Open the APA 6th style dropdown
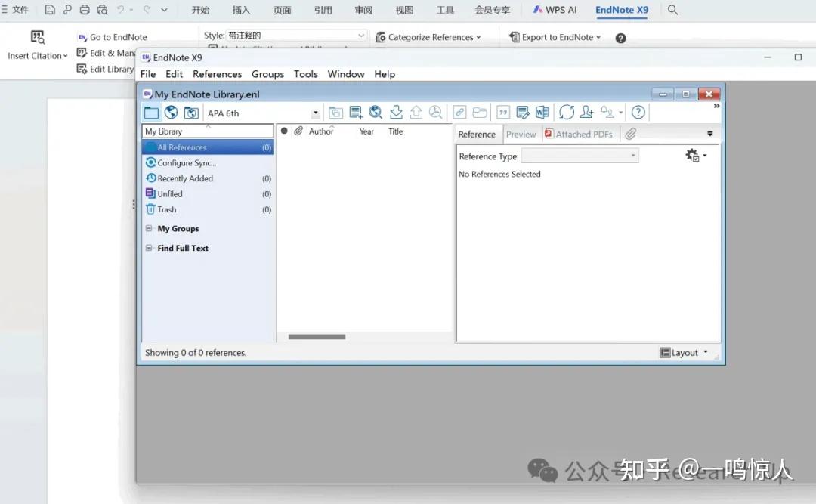The width and height of the screenshot is (816, 504). [315, 113]
